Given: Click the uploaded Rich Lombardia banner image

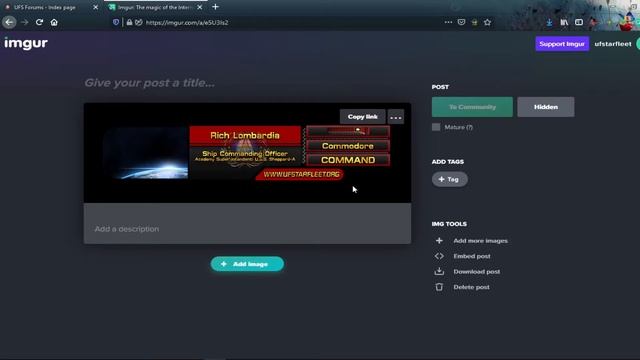Looking at the screenshot, I should tap(247, 153).
